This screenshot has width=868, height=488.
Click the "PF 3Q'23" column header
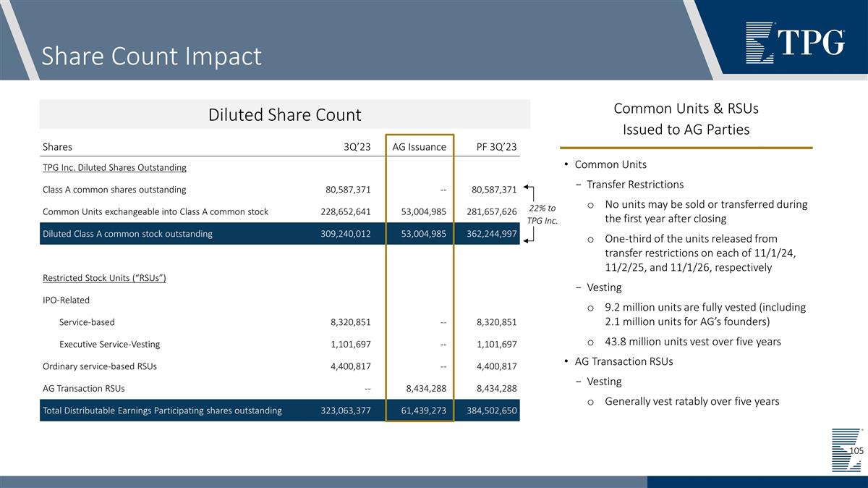click(x=496, y=147)
